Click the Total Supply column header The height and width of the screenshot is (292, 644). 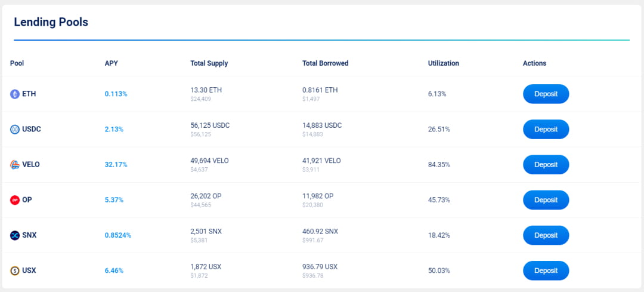(209, 63)
